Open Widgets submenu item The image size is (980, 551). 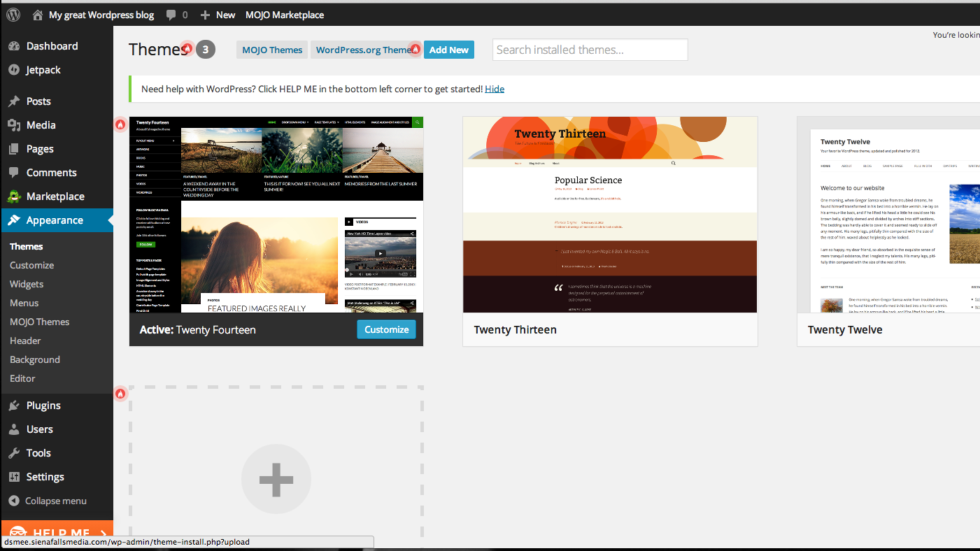[x=27, y=284]
